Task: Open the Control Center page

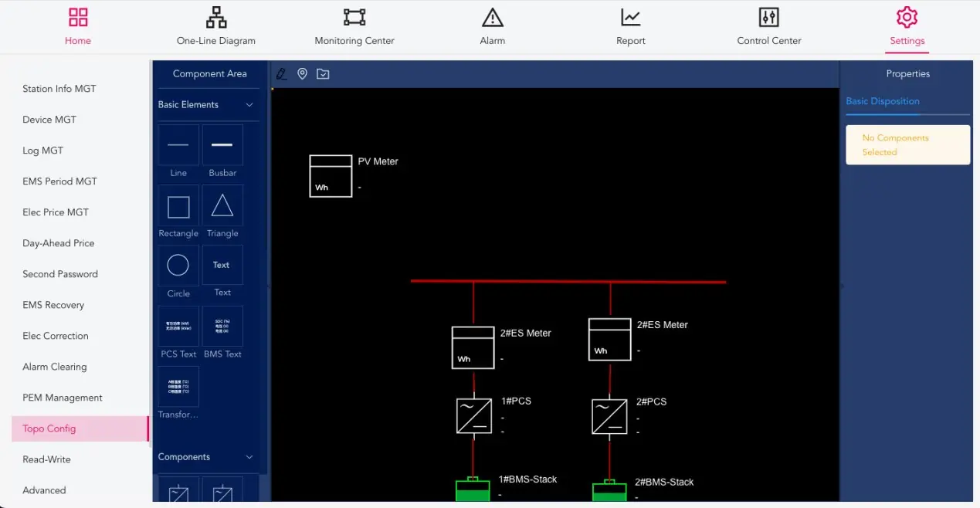Action: coord(769,27)
